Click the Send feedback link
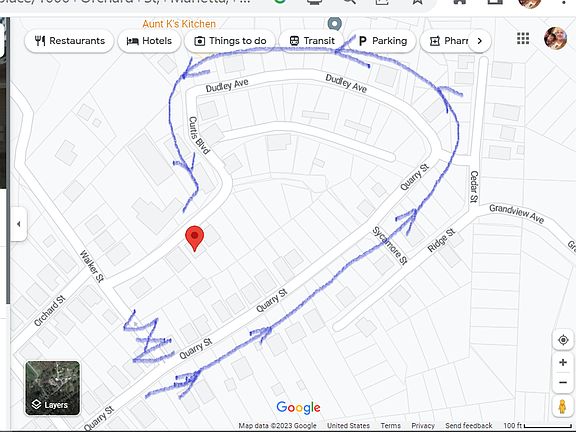576x432 pixels. tap(468, 425)
